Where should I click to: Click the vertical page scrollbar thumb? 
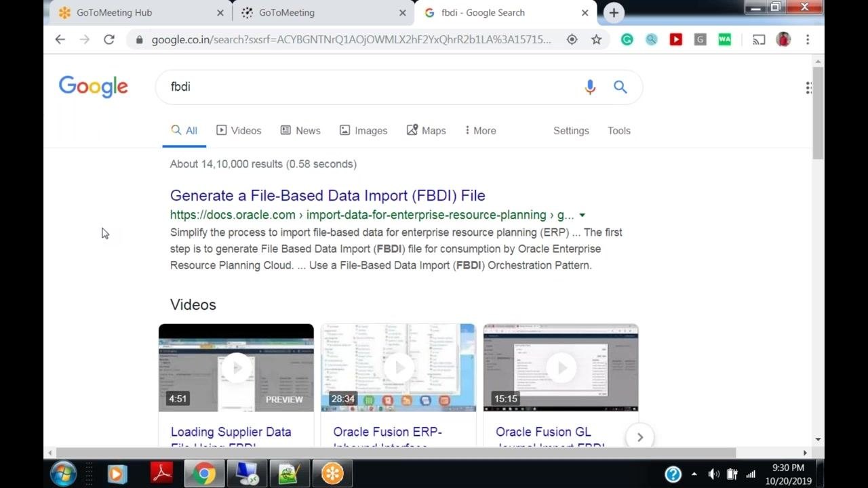coord(818,113)
